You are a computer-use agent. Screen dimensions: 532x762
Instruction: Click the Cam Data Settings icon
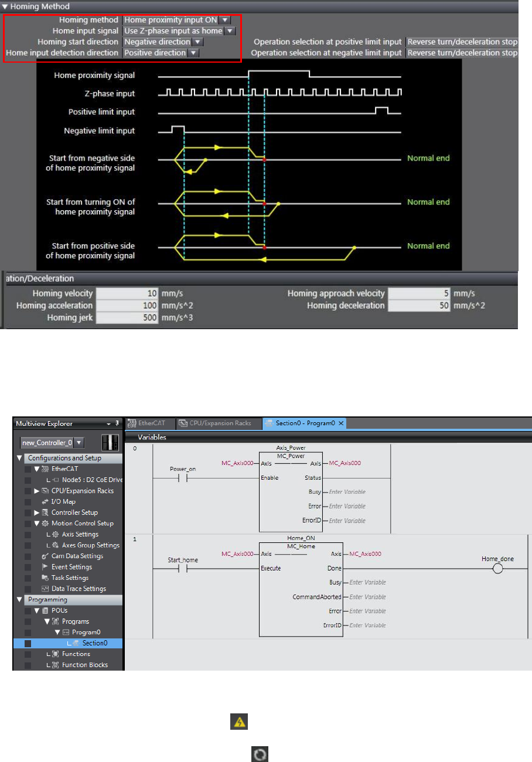click(x=46, y=556)
